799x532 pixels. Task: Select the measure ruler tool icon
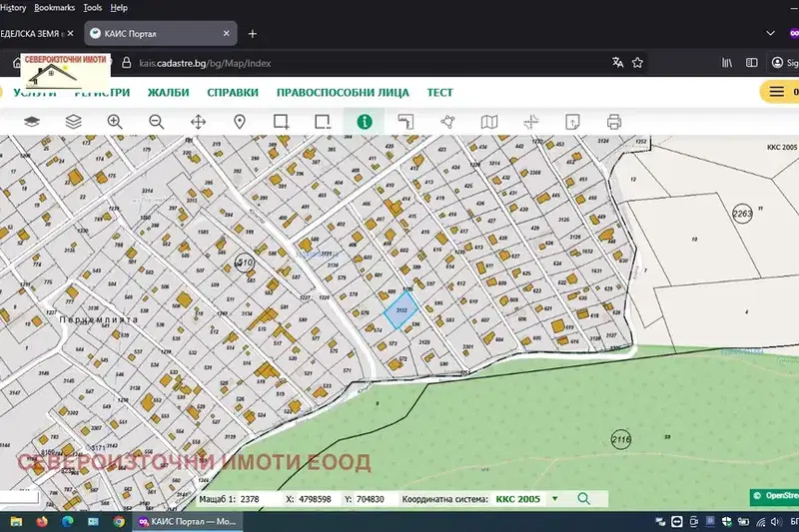tap(405, 122)
